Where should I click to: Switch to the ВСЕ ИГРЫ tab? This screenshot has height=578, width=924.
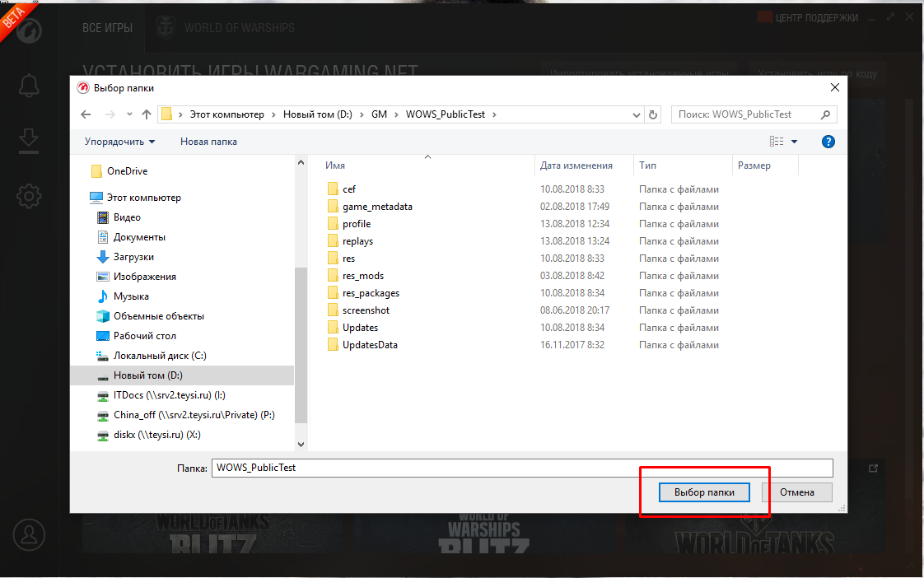pos(107,28)
